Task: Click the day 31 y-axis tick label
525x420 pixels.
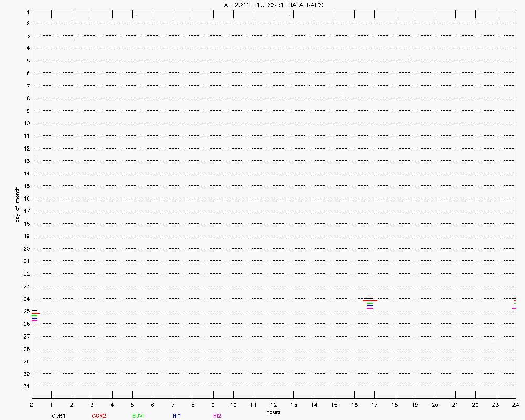Action: point(26,386)
